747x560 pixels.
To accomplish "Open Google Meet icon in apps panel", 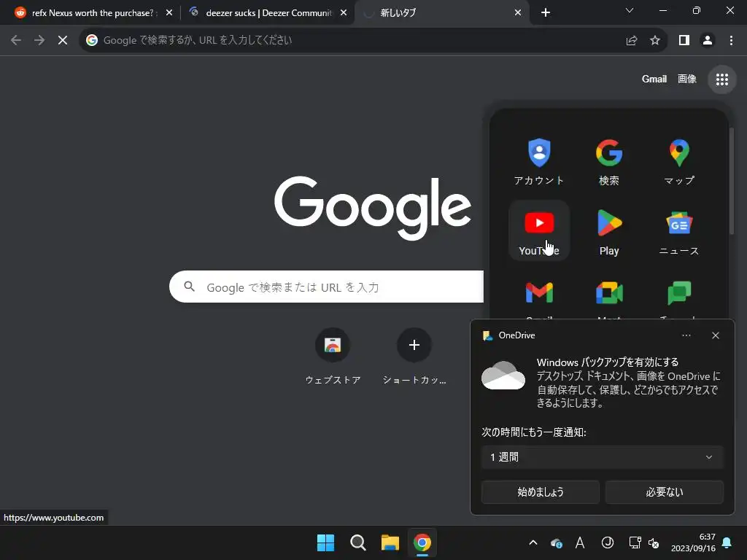I will click(x=609, y=295).
